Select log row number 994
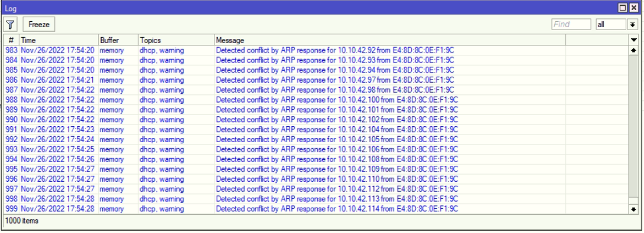The height and width of the screenshot is (233, 644). pyautogui.click(x=316, y=160)
